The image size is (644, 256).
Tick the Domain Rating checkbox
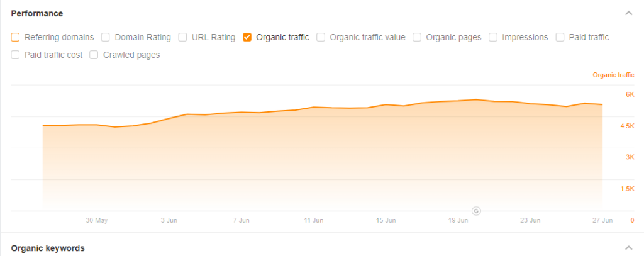click(x=106, y=37)
